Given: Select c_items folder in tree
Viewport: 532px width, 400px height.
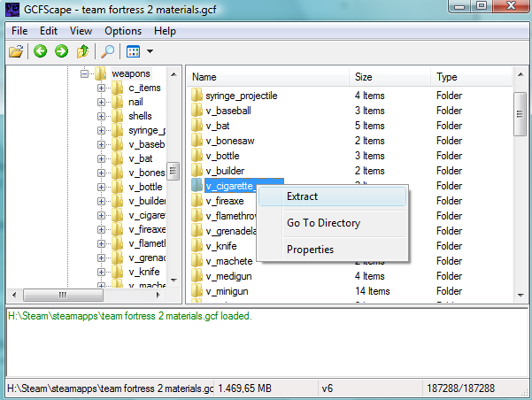Looking at the screenshot, I should click(x=144, y=88).
